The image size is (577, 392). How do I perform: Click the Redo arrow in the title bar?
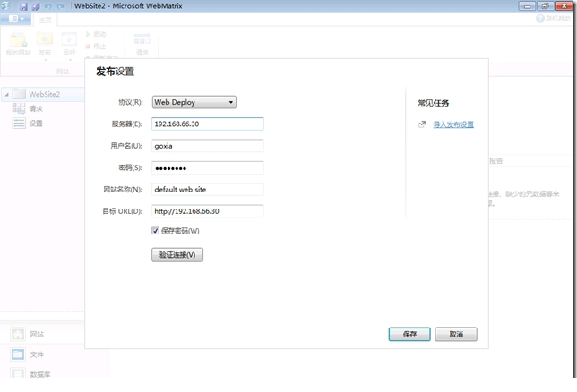(60, 6)
